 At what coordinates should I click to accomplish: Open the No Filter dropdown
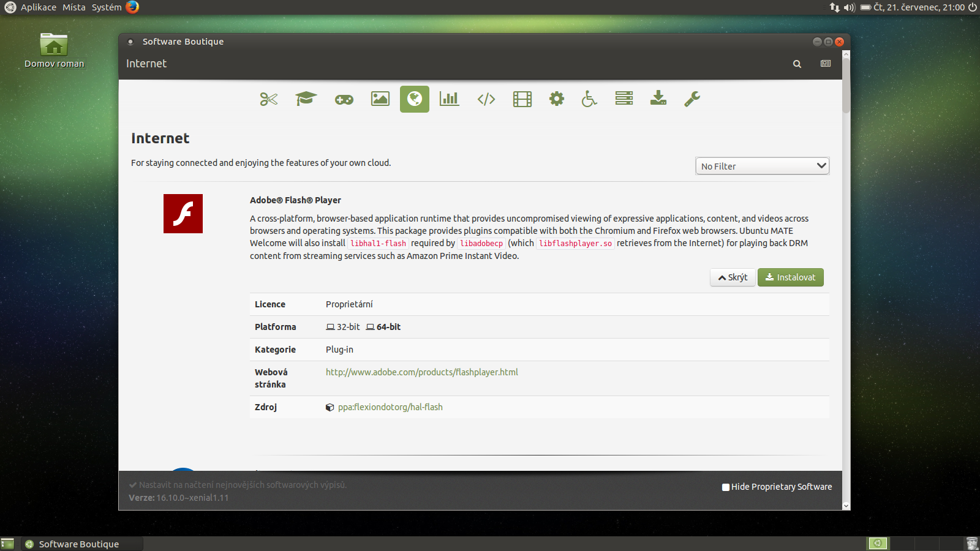pyautogui.click(x=762, y=166)
